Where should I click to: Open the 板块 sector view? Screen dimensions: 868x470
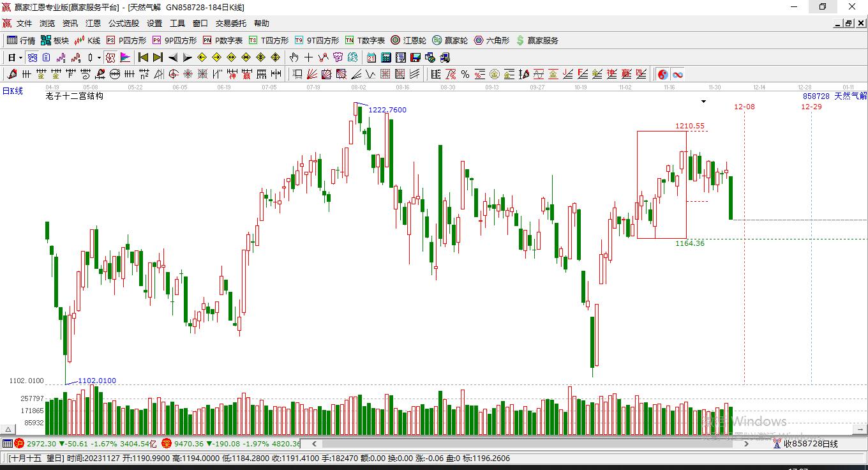(x=55, y=40)
